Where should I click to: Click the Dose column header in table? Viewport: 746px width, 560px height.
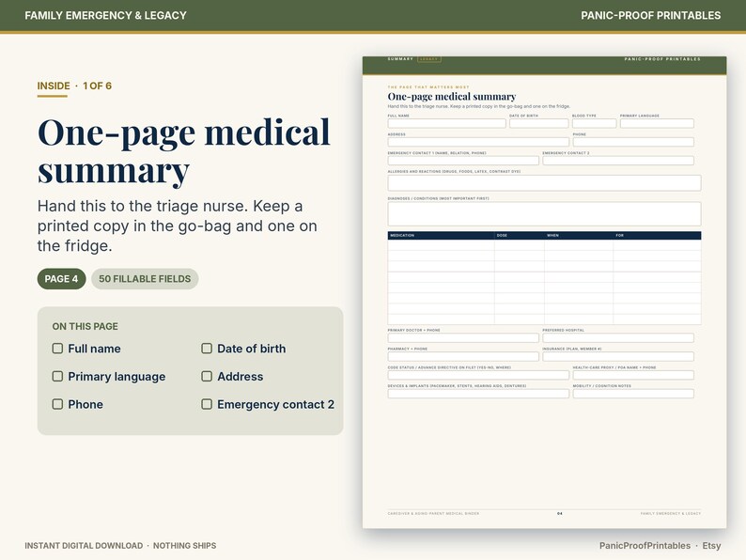(x=519, y=236)
